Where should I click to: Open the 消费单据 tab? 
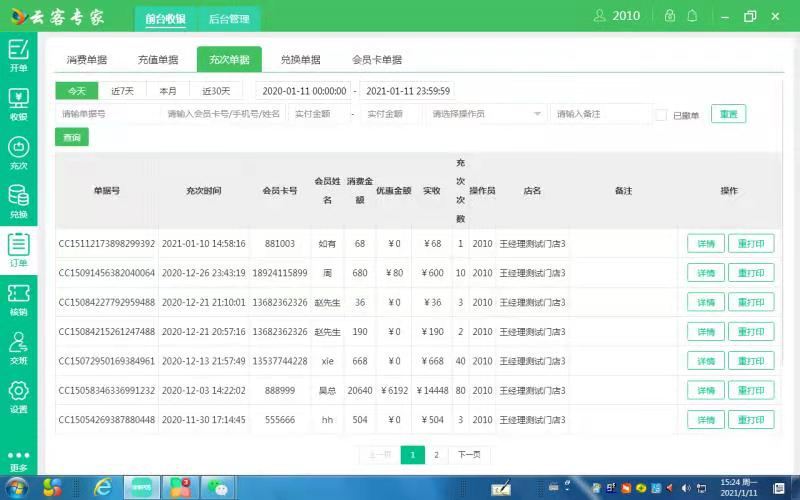87,60
